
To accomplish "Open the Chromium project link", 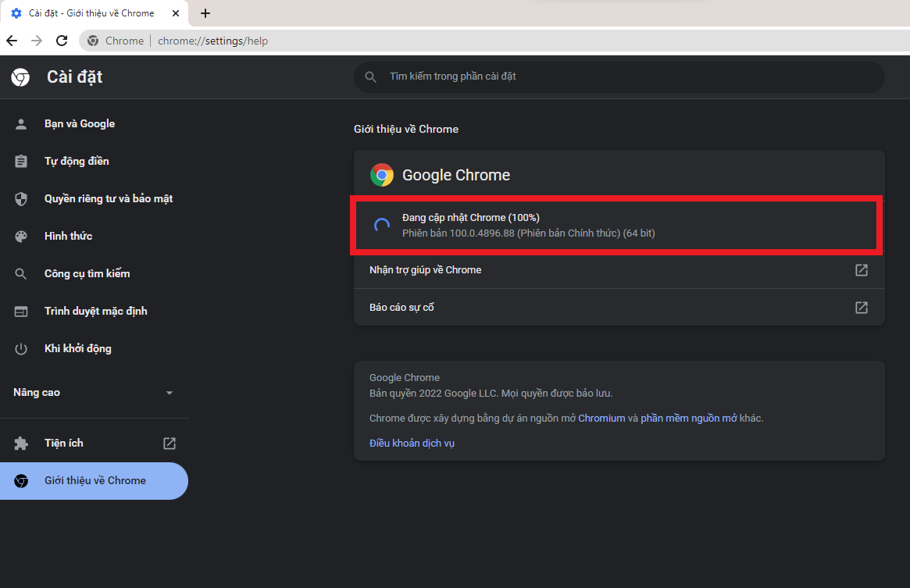I will pyautogui.click(x=601, y=418).
